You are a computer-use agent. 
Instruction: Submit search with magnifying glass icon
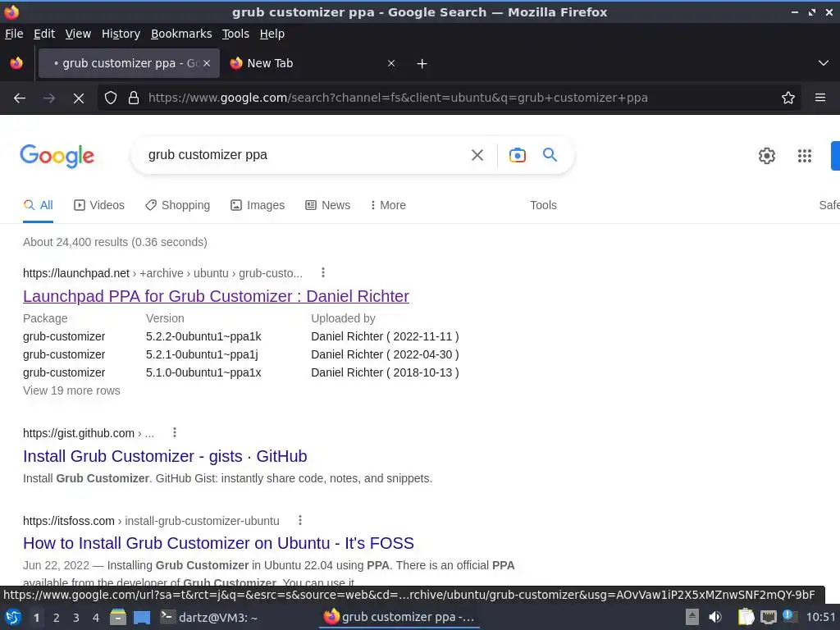pos(550,155)
